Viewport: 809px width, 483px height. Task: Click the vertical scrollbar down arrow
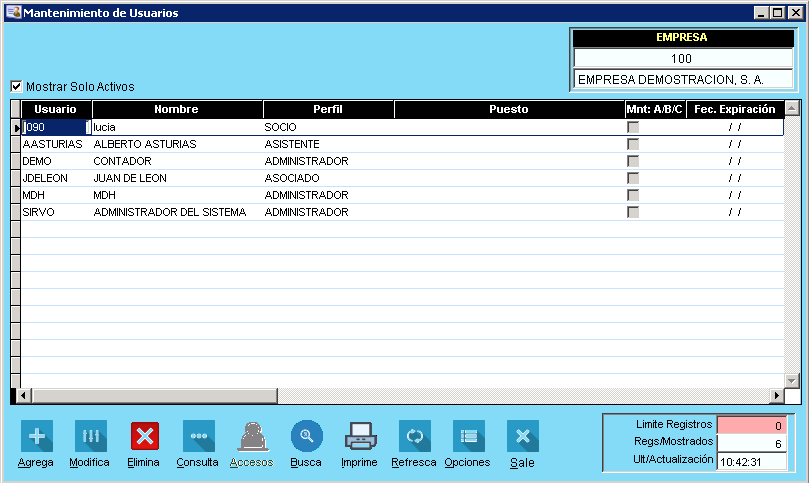(792, 381)
